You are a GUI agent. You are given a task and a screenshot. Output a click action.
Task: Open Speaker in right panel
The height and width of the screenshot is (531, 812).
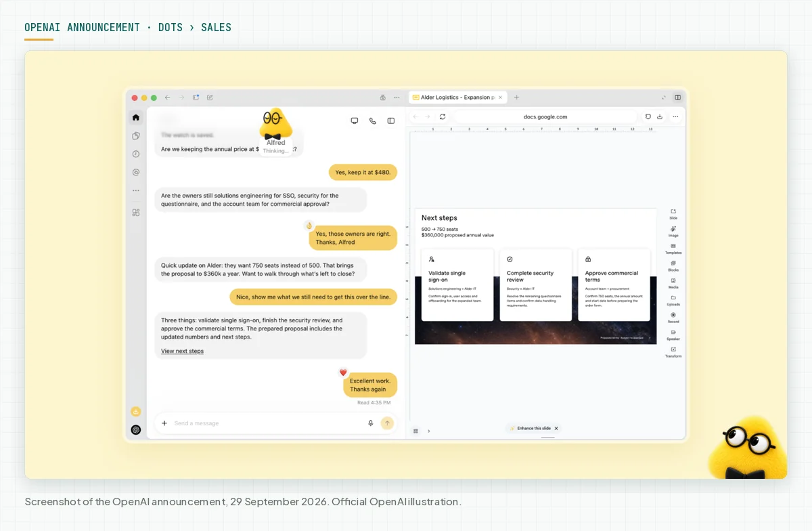coord(673,335)
